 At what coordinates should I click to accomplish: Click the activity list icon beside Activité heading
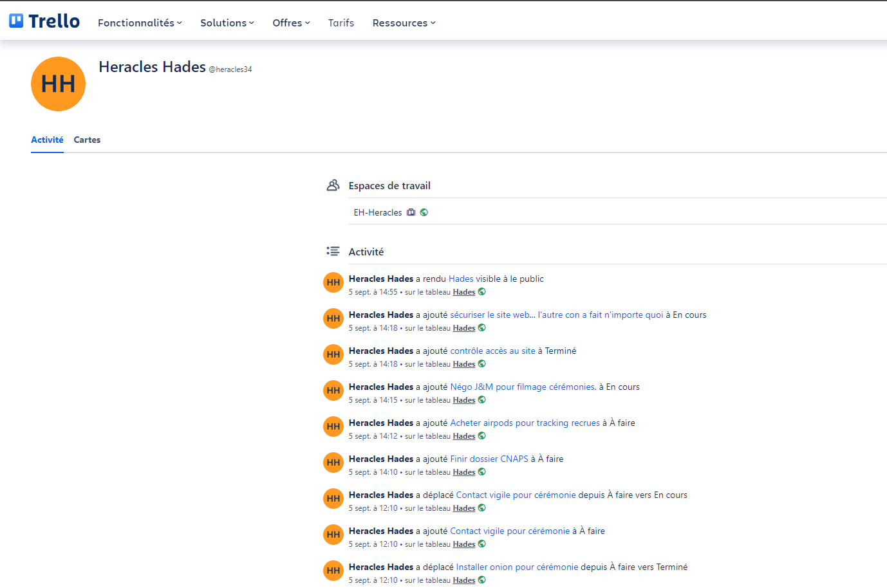pos(333,252)
